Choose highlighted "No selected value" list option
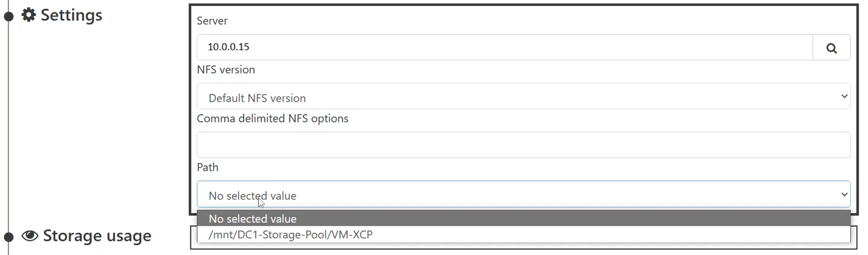Viewport: 868px width, 255px height. (522, 218)
